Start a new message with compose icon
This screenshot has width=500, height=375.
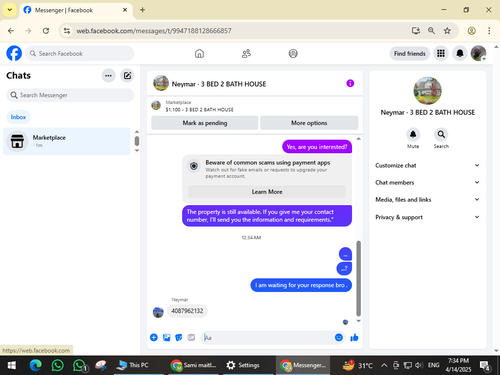[x=127, y=76]
